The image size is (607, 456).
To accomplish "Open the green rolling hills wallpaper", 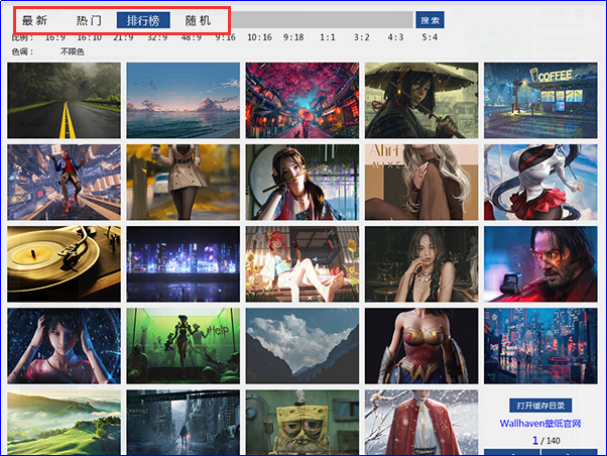I will (x=64, y=422).
